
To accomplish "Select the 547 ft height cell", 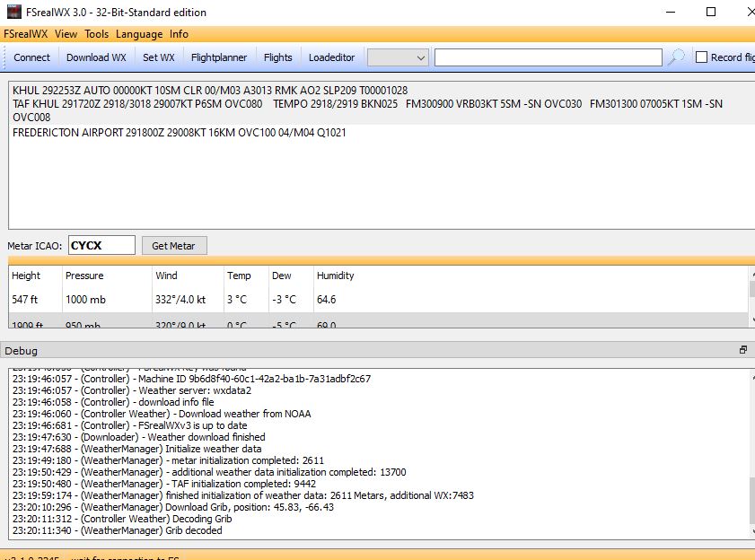I will tap(24, 300).
